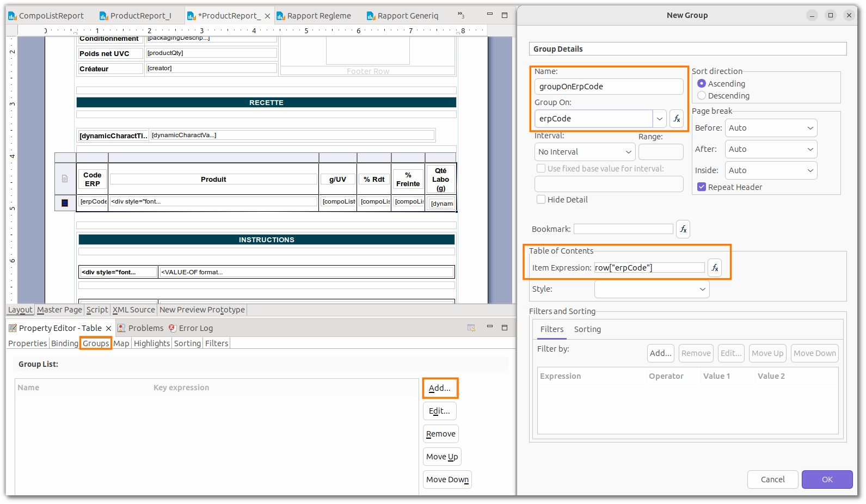866x504 pixels.
Task: Switch to the XML Source tab
Action: pyautogui.click(x=134, y=310)
